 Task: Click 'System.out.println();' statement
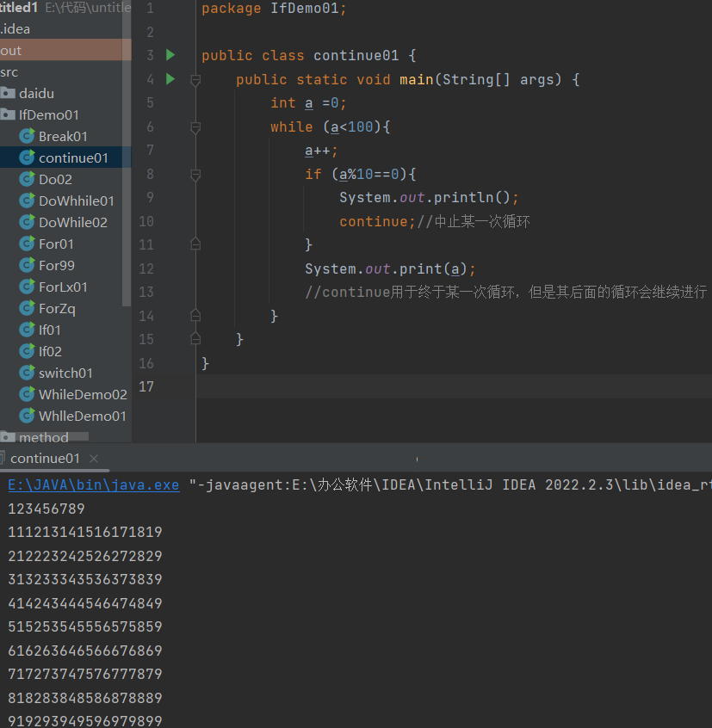tap(429, 197)
